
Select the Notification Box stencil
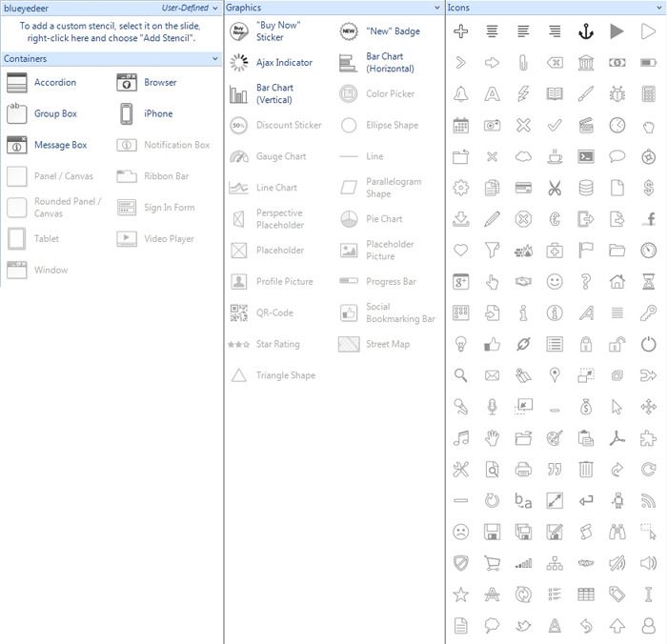tap(163, 145)
